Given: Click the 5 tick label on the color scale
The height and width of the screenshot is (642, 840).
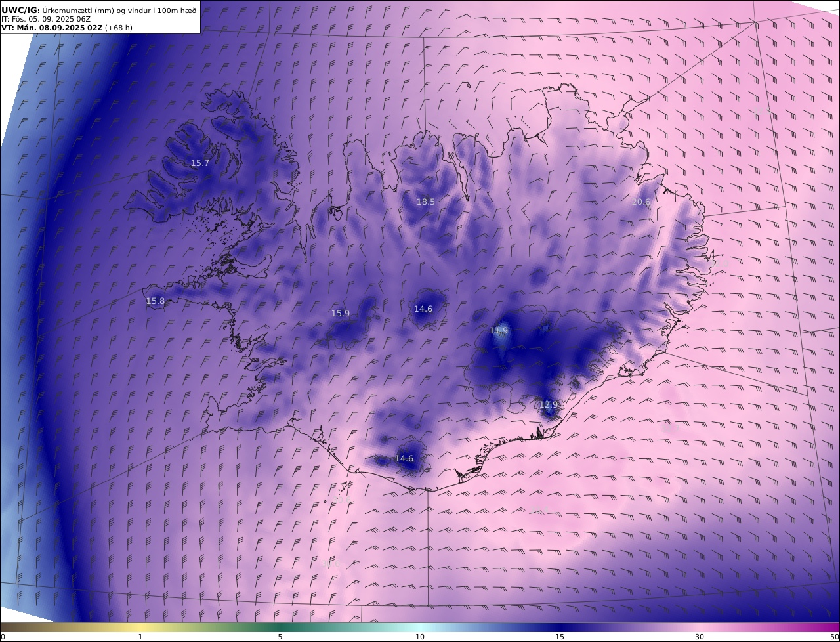Looking at the screenshot, I should tap(280, 637).
